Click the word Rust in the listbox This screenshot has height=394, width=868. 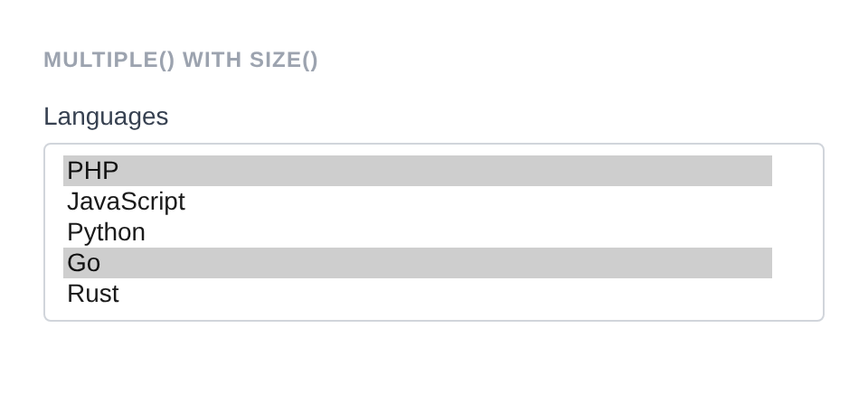point(93,294)
